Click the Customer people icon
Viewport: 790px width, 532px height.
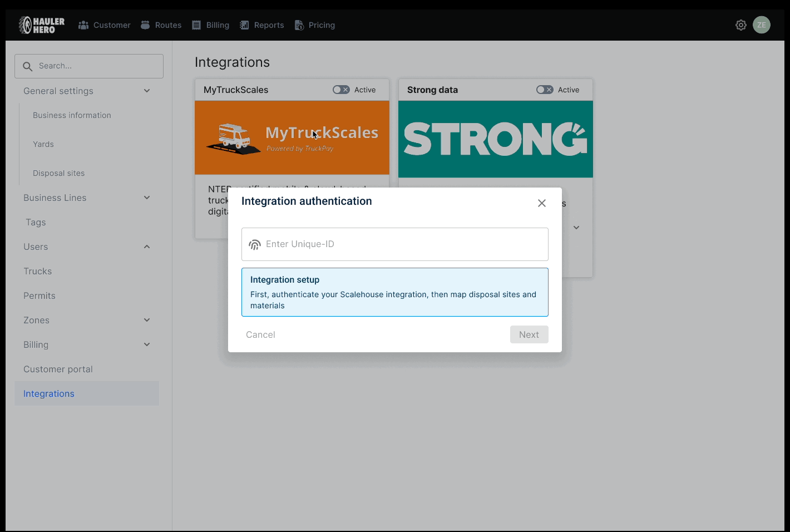(83, 25)
